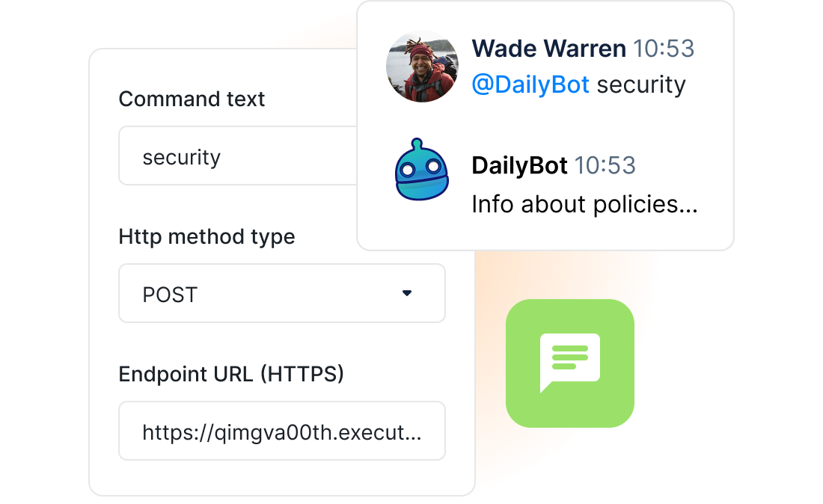Click the POST text in the dropdown
This screenshot has height=504, width=823.
(170, 295)
